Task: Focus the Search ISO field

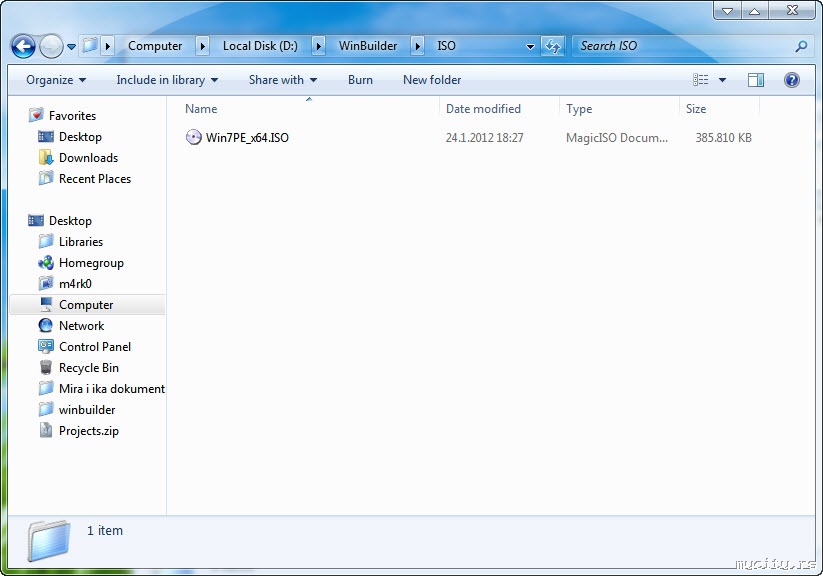Action: point(682,46)
